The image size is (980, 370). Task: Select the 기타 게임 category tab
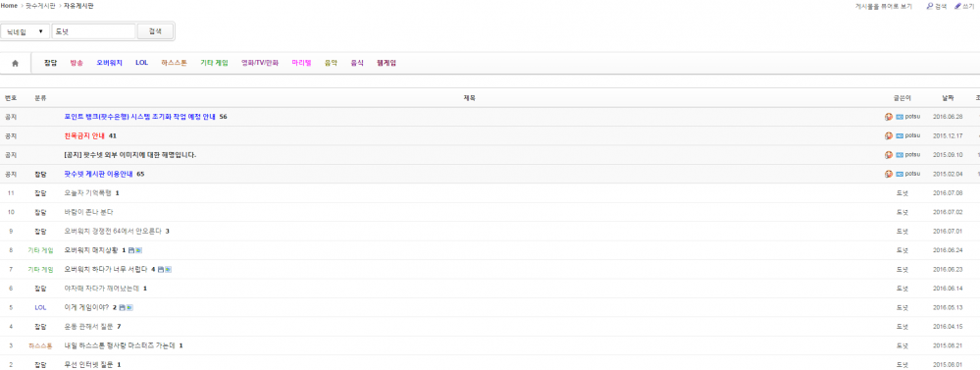215,63
